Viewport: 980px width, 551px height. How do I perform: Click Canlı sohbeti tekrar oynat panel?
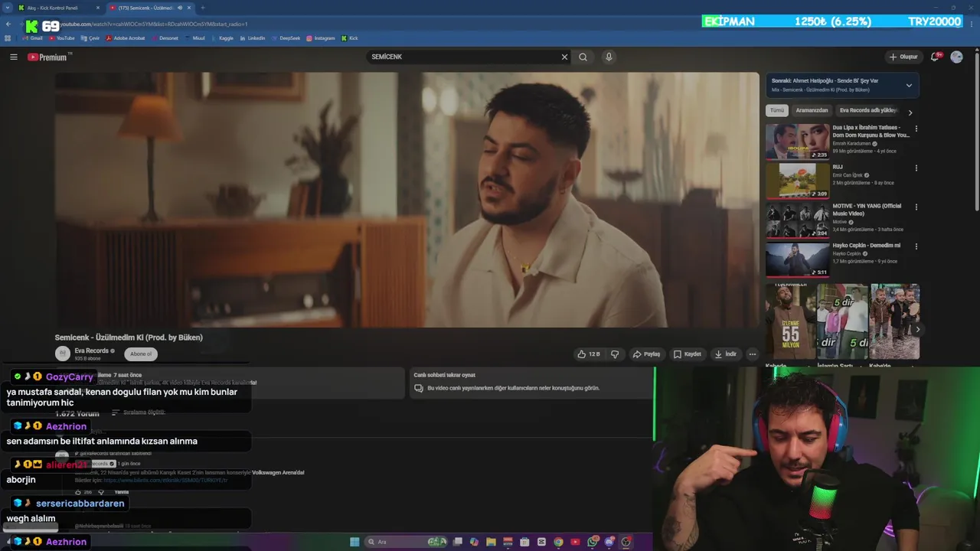click(x=530, y=382)
